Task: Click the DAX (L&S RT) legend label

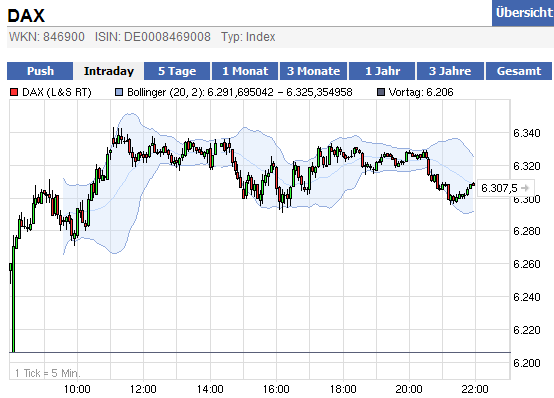Action: [x=57, y=92]
